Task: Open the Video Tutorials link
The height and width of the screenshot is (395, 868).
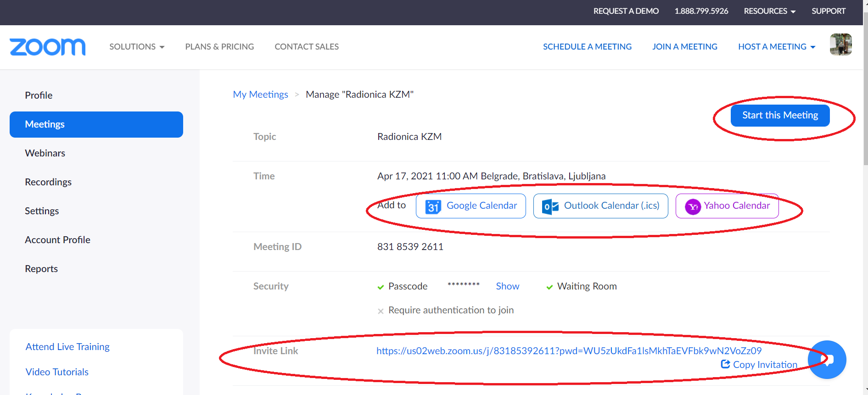Action: (x=57, y=372)
